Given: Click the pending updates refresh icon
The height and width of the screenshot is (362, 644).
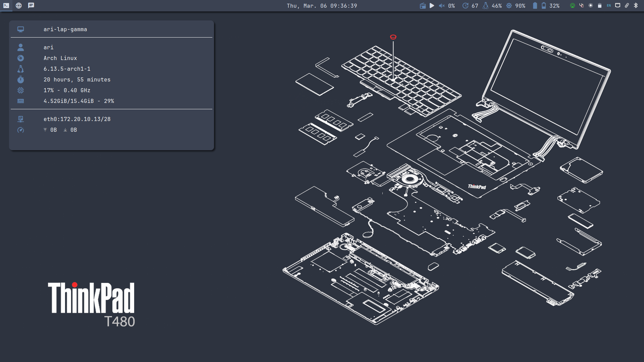Looking at the screenshot, I should tap(465, 6).
